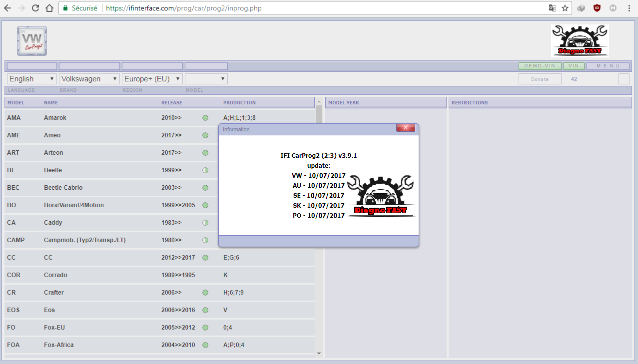The height and width of the screenshot is (364, 638).
Task: Open the Volkswagen brand dropdown
Action: point(89,79)
